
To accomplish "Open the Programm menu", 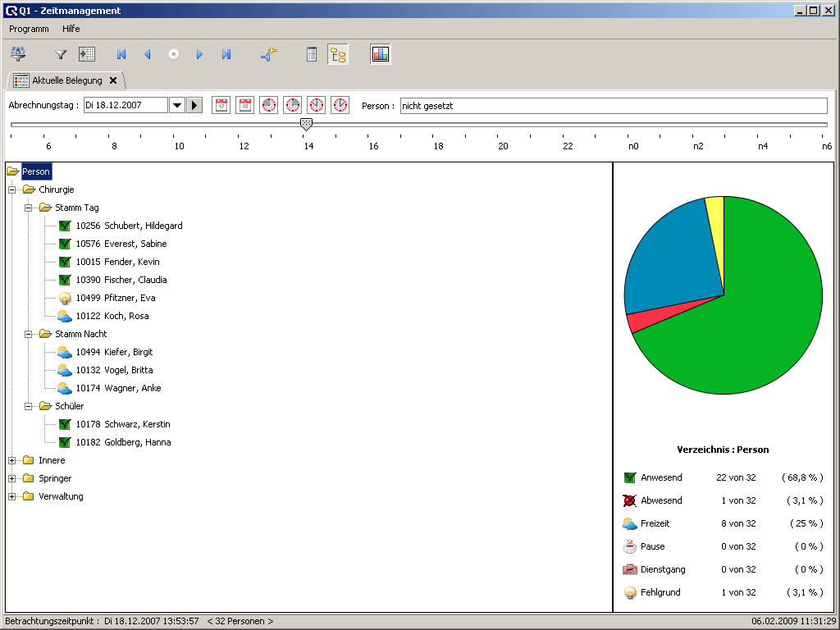I will 29,29.
